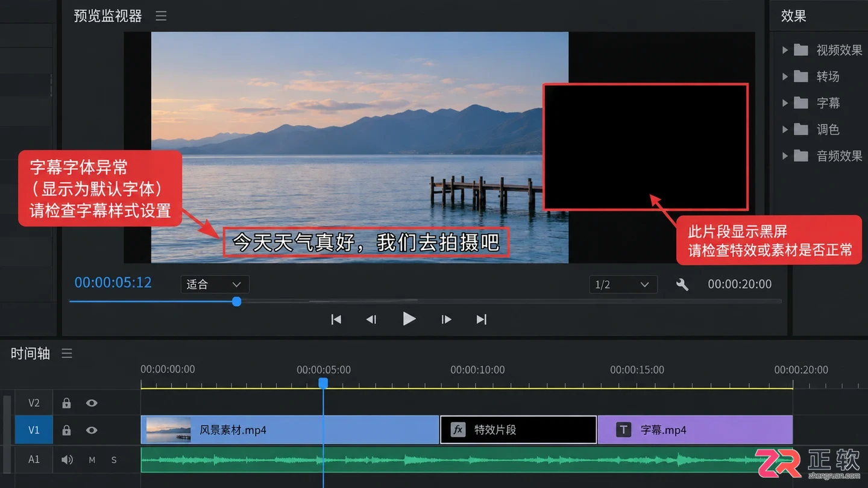Expand the 字幕 effects folder
Image resolution: width=868 pixels, height=488 pixels.
tap(785, 103)
